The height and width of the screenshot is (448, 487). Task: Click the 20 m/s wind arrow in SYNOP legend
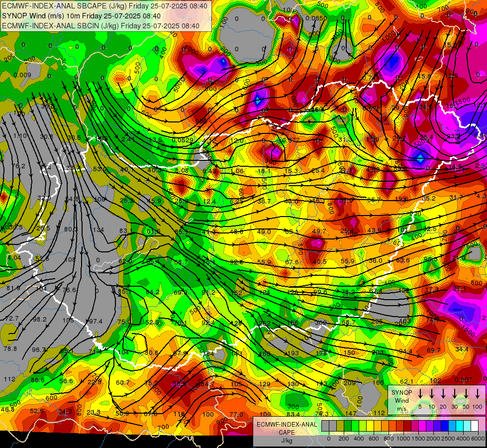pos(443,394)
